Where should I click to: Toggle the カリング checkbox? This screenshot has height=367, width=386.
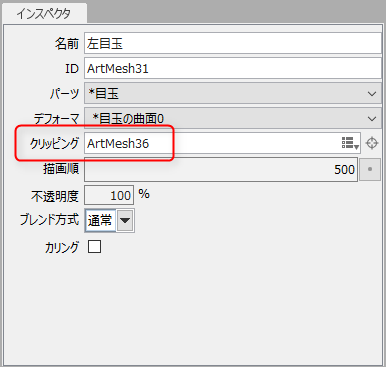coord(94,247)
